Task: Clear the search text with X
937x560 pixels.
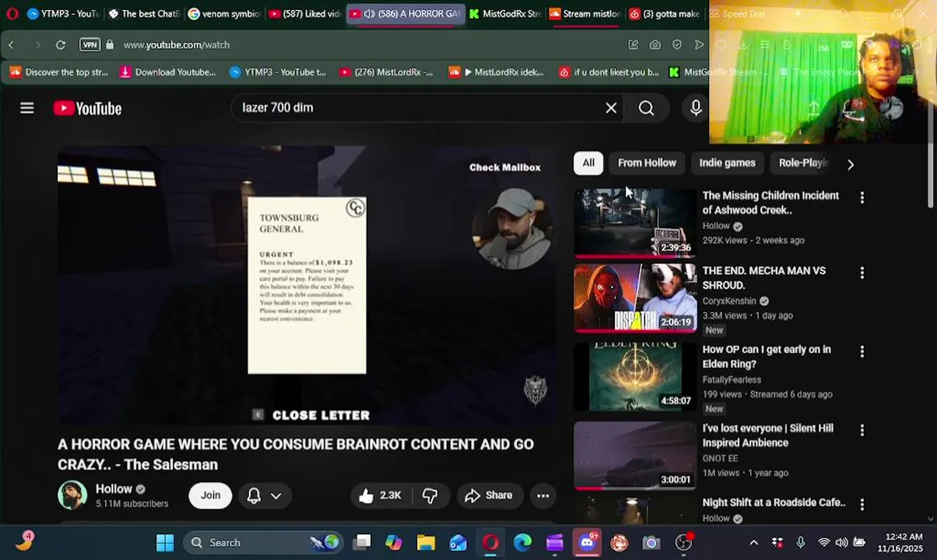Action: click(x=611, y=108)
